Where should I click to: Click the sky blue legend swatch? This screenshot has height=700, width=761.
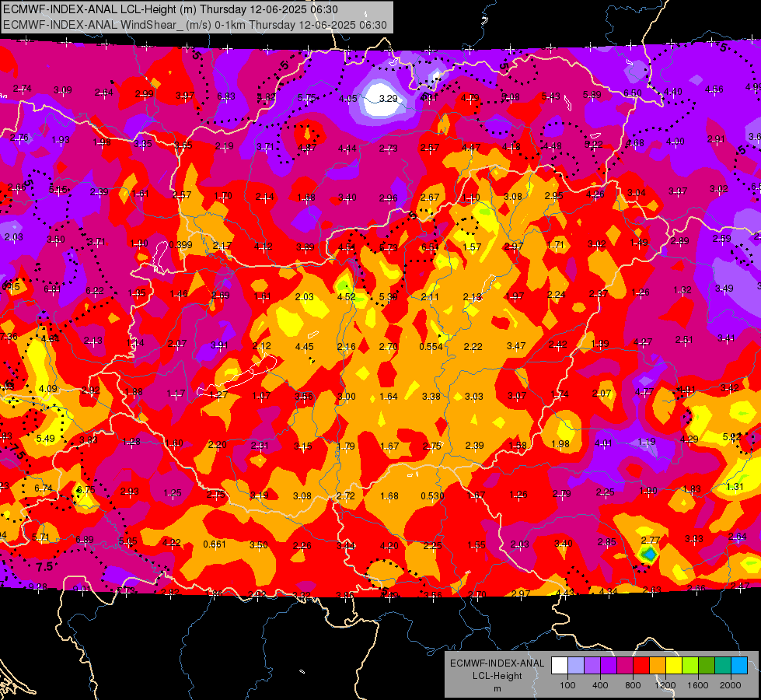[739, 666]
